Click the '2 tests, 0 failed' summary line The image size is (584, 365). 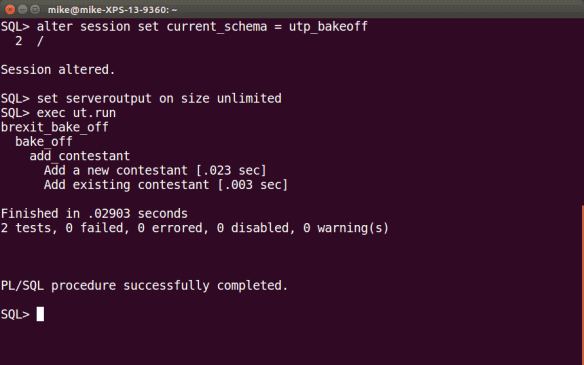point(195,228)
